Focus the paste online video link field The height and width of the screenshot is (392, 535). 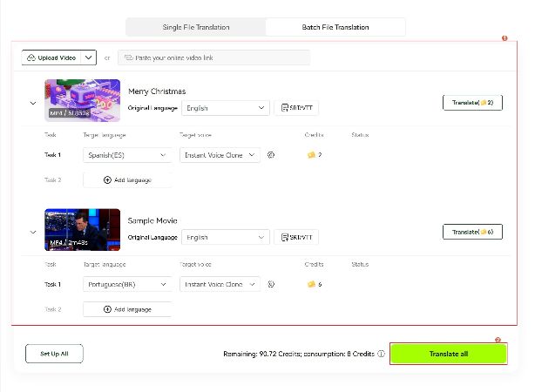[x=213, y=57]
